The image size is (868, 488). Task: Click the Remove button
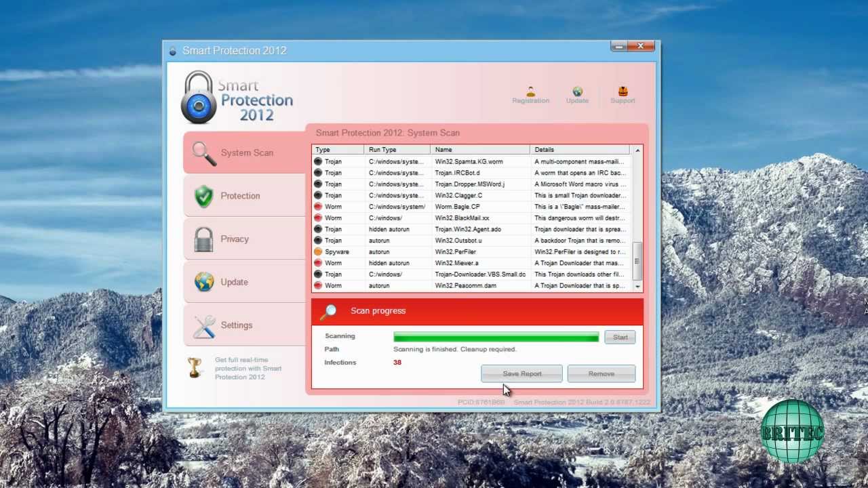[601, 373]
